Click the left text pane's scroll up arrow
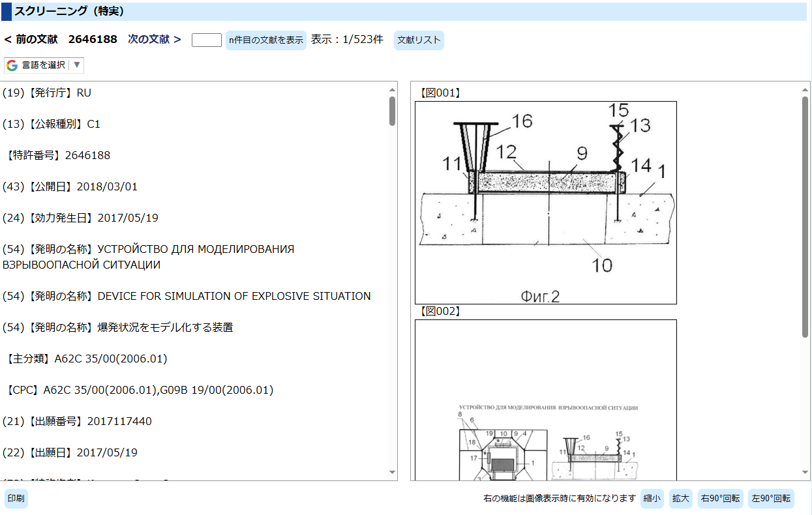Image resolution: width=812 pixels, height=515 pixels. (392, 89)
